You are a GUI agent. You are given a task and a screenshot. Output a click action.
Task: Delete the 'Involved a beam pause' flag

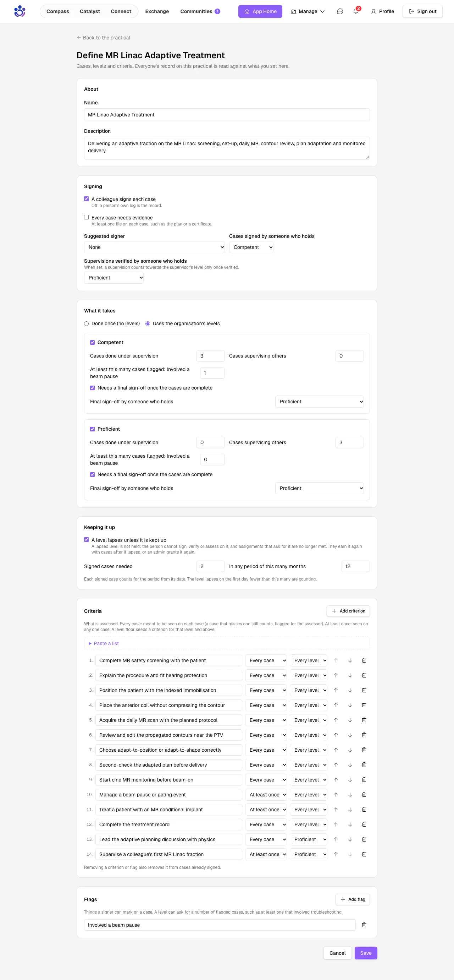coord(364,925)
